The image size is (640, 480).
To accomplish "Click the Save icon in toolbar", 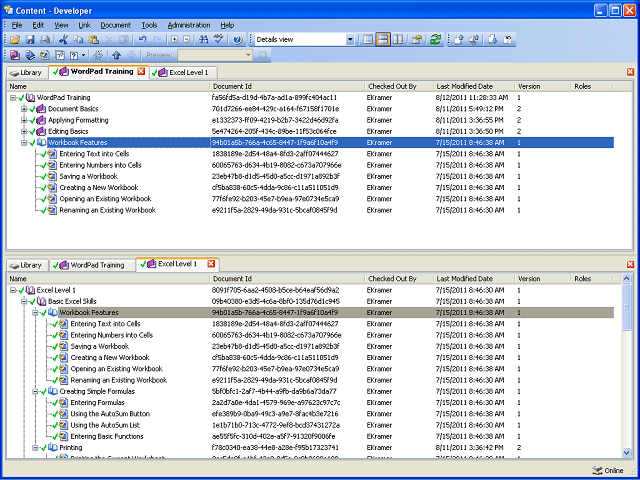I will tap(30, 40).
